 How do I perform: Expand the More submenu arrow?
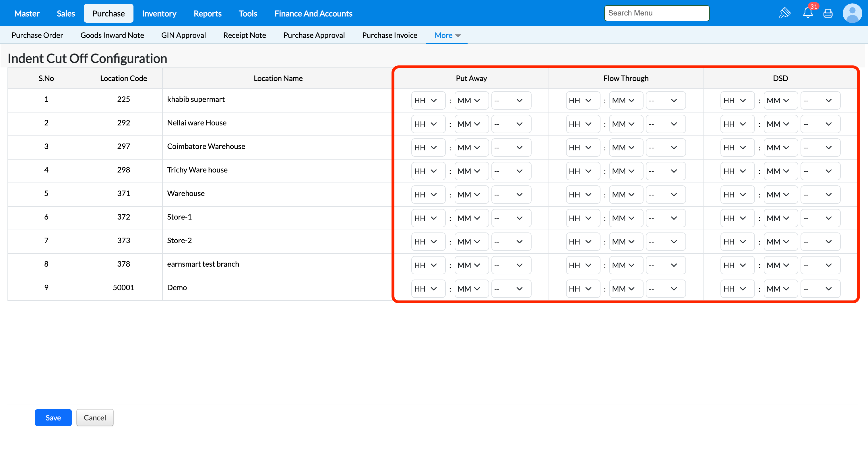point(458,35)
